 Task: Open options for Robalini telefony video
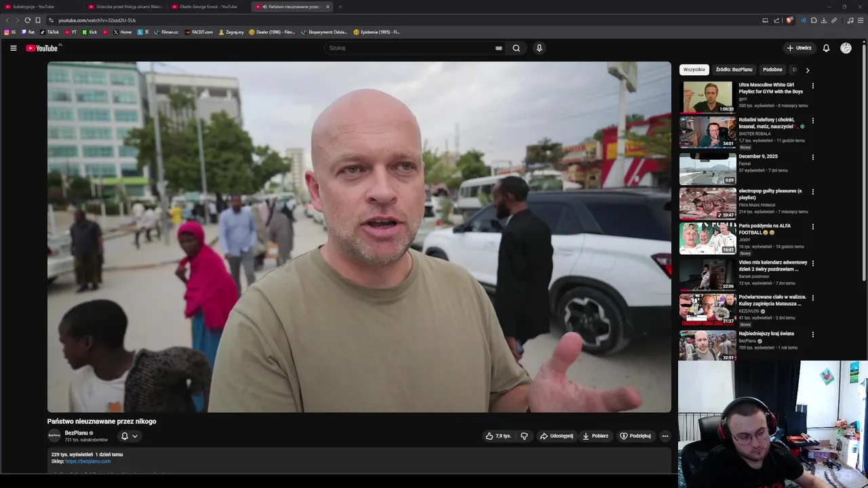click(813, 121)
